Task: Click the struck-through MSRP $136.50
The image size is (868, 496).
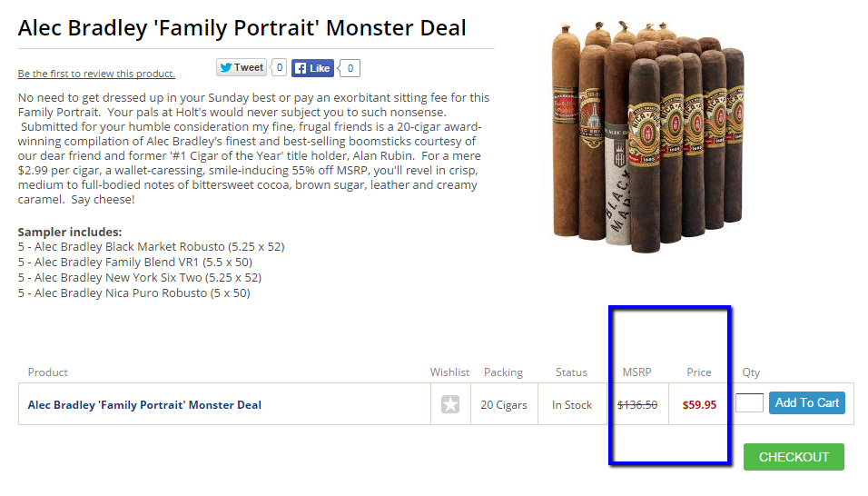Action: [x=637, y=405]
